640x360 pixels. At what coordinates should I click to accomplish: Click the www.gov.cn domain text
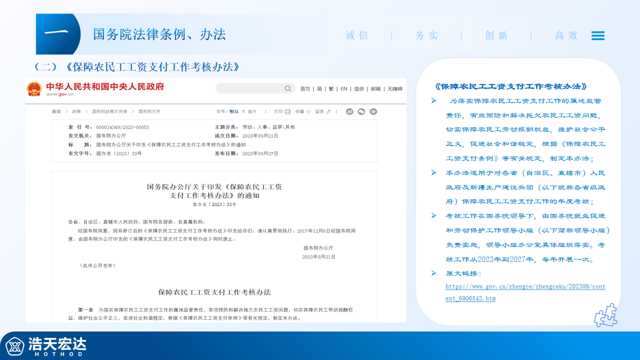60,94
